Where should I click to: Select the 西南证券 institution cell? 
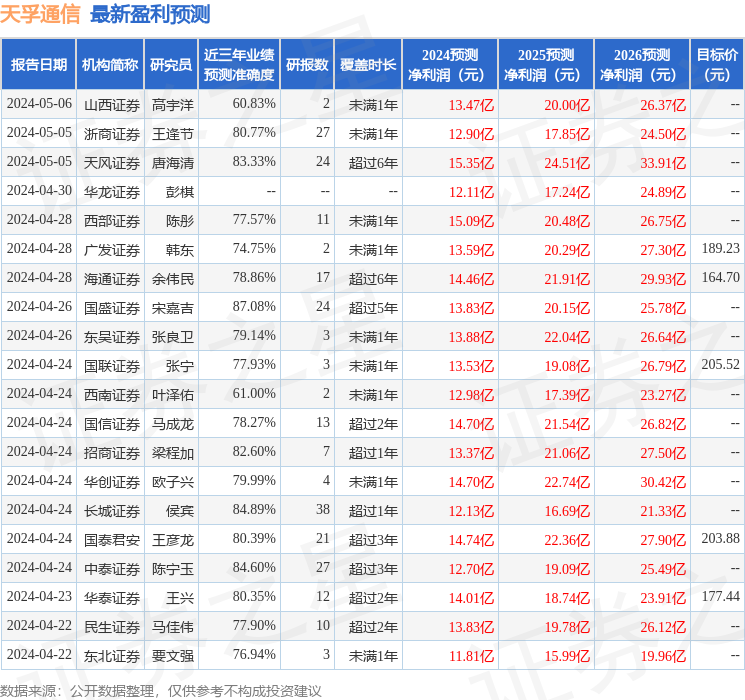click(x=112, y=395)
